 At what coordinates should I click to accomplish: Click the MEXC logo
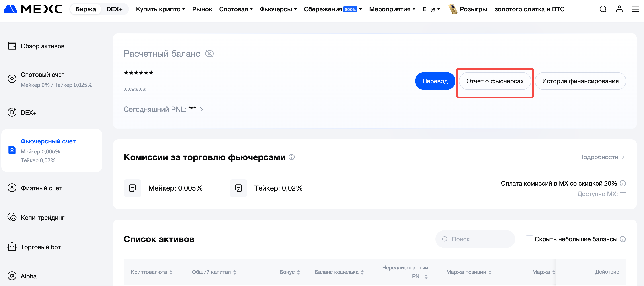[33, 9]
